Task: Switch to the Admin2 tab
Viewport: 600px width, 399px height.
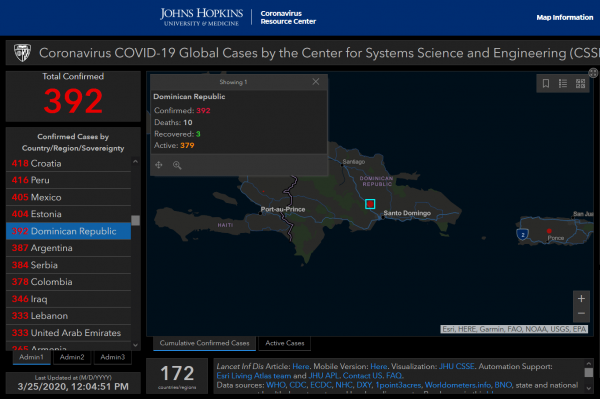Action: [72, 357]
